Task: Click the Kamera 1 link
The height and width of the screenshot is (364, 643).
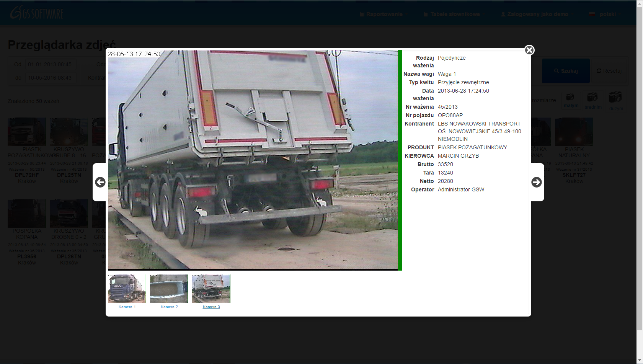Action: point(127,307)
